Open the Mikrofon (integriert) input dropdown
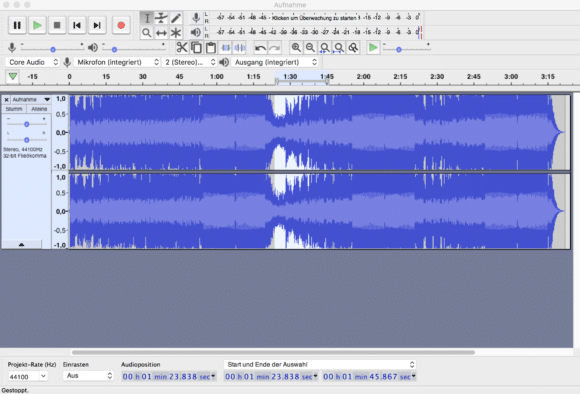580x394 pixels. click(117, 62)
